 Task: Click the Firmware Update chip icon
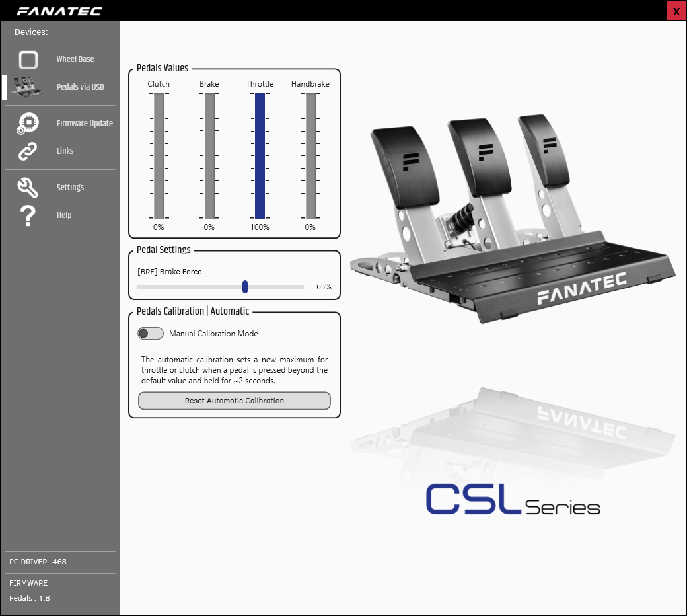tap(27, 123)
